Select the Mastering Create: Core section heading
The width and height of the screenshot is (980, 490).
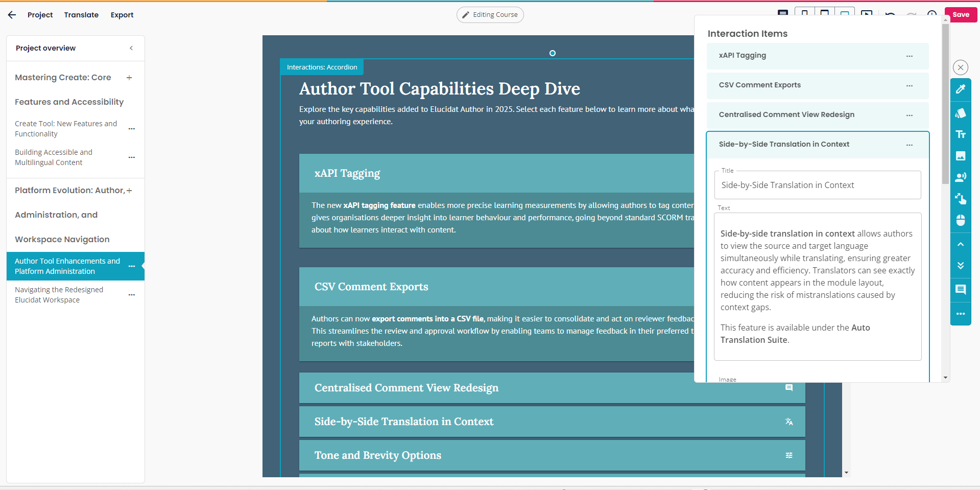point(69,89)
